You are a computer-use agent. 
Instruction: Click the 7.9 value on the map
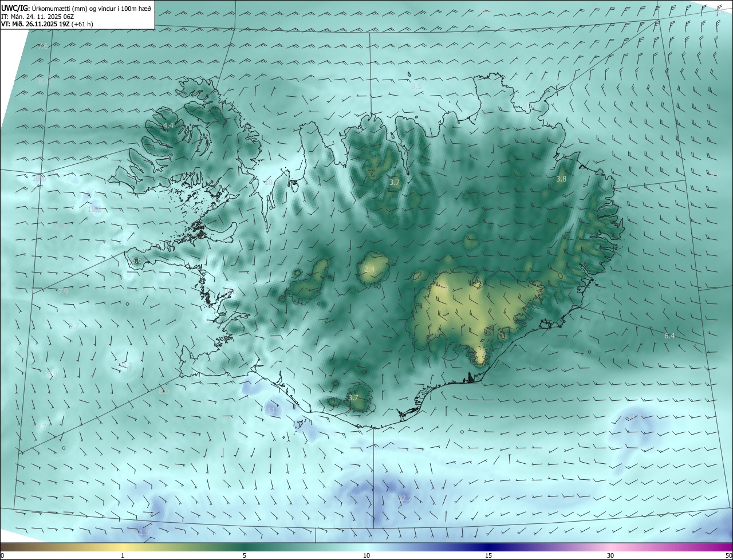tap(62, 291)
